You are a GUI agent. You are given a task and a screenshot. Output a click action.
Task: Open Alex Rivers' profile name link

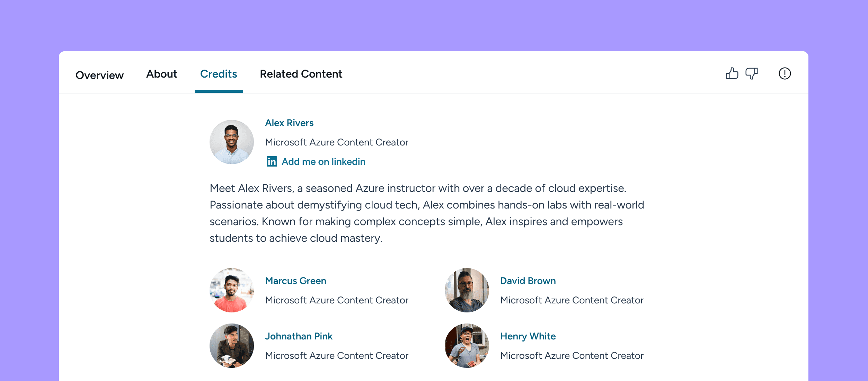(289, 123)
